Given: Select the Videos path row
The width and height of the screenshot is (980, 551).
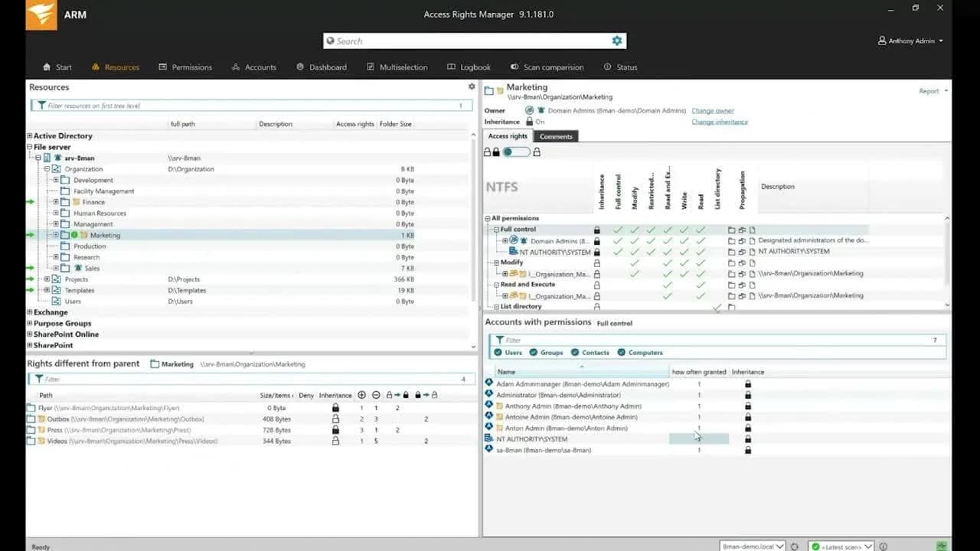Looking at the screenshot, I should click(252, 442).
